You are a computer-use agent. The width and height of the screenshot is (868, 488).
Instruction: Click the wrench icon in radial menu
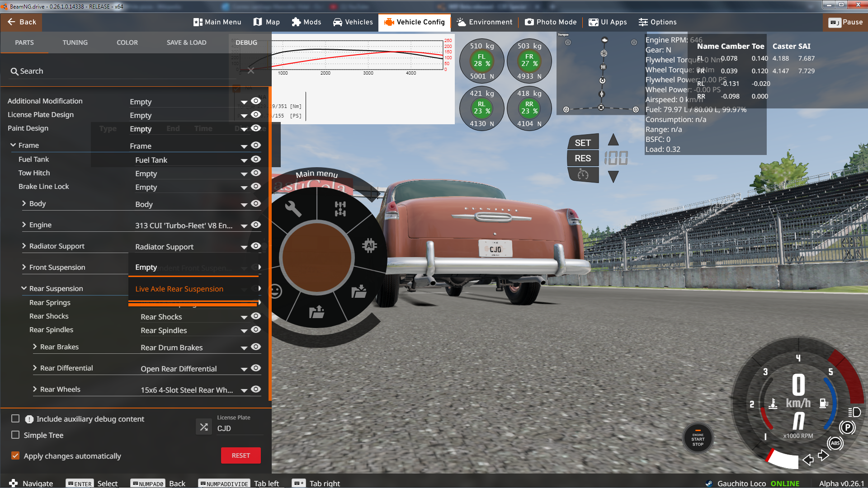coord(293,209)
